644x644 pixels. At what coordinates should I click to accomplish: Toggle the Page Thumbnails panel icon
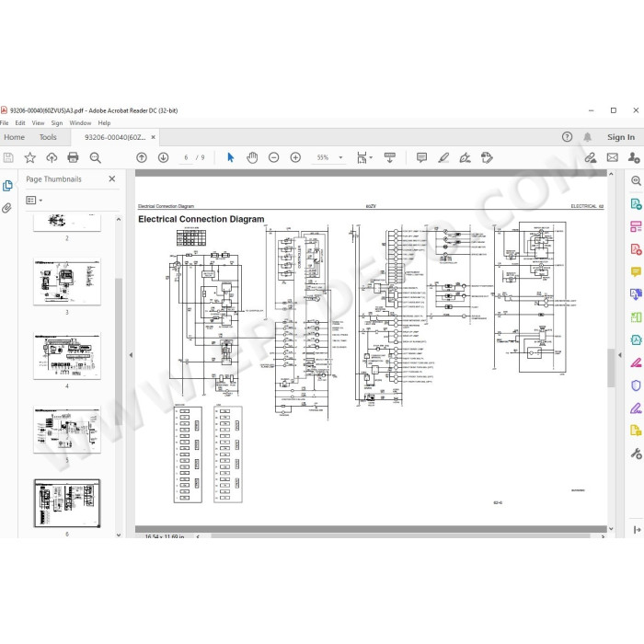click(x=7, y=186)
